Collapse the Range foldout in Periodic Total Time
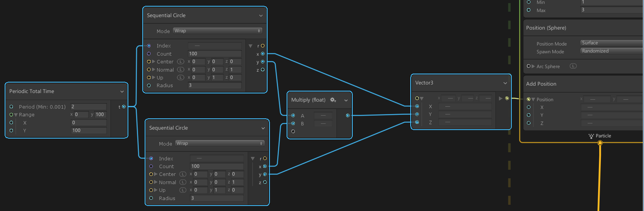This screenshot has width=644, height=211. coord(16,115)
